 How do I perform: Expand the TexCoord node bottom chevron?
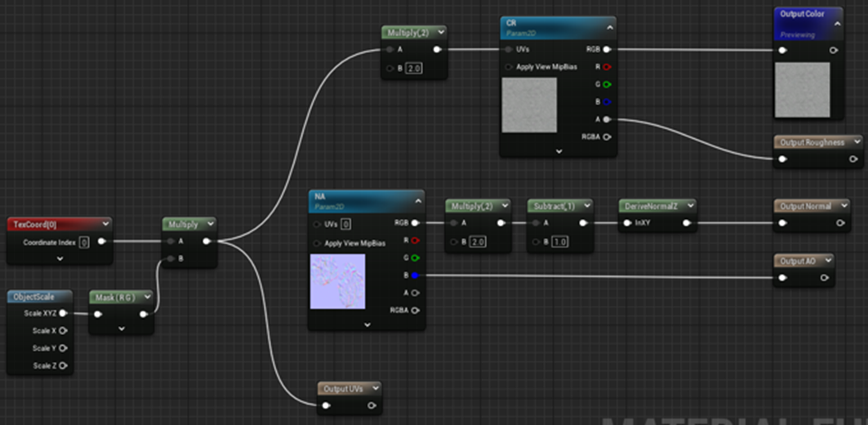pos(60,258)
